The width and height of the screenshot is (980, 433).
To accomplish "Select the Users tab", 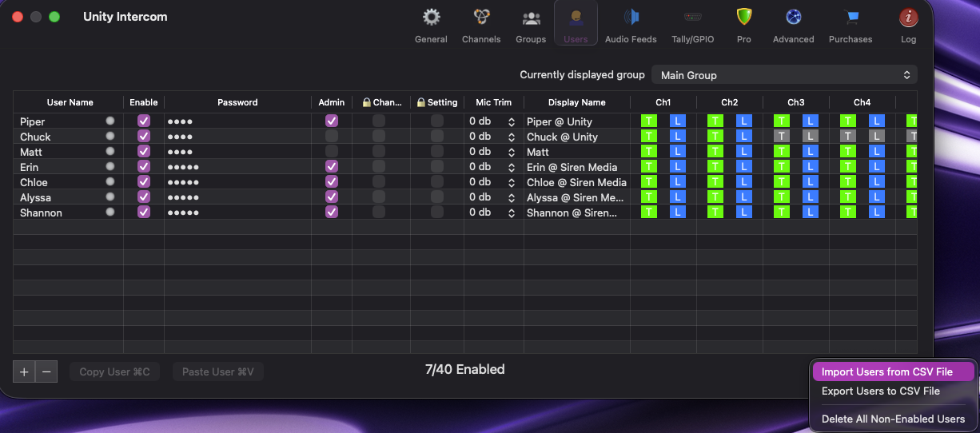I will pos(576,25).
